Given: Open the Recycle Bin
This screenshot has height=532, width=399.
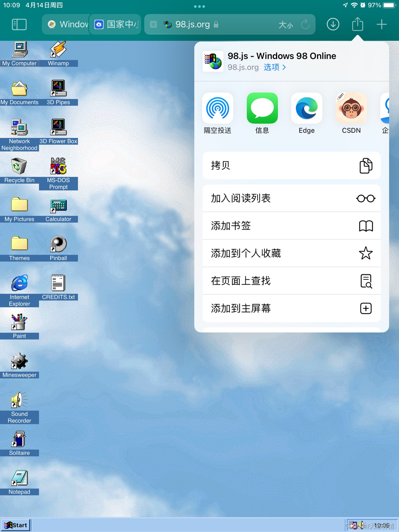Looking at the screenshot, I should (19, 170).
